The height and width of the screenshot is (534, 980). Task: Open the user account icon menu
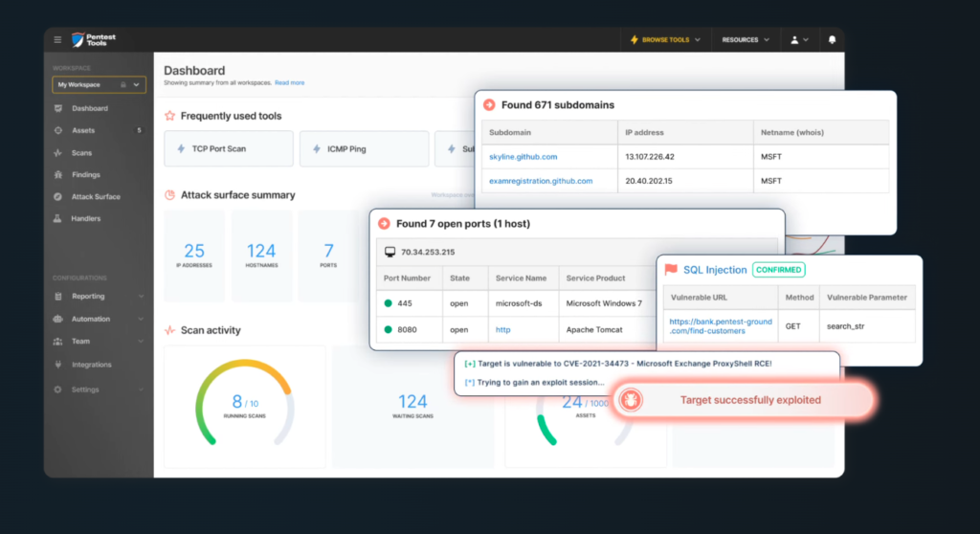pos(799,39)
